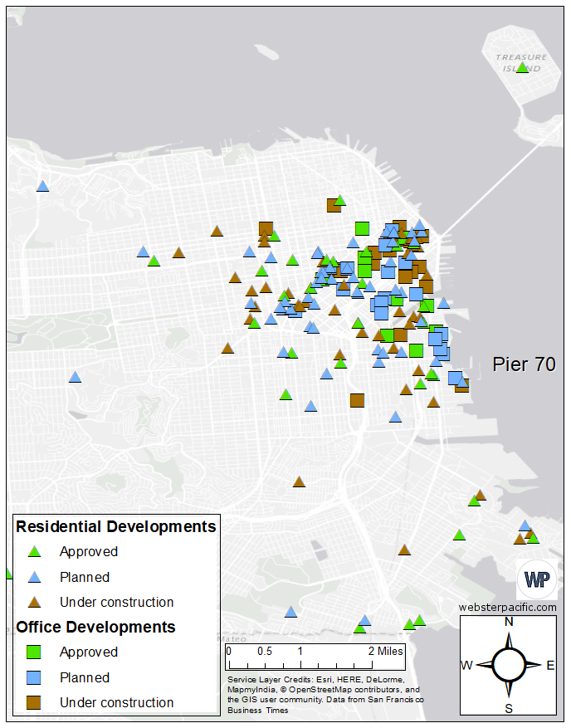Select the Planned blue triangle legend symbol
571x728 pixels.
[x=34, y=577]
